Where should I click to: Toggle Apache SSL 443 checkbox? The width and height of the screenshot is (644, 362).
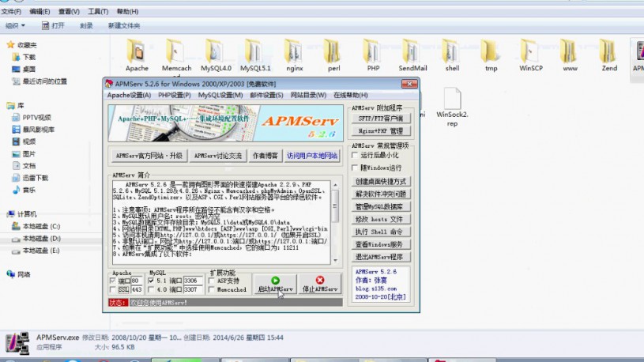(x=112, y=290)
